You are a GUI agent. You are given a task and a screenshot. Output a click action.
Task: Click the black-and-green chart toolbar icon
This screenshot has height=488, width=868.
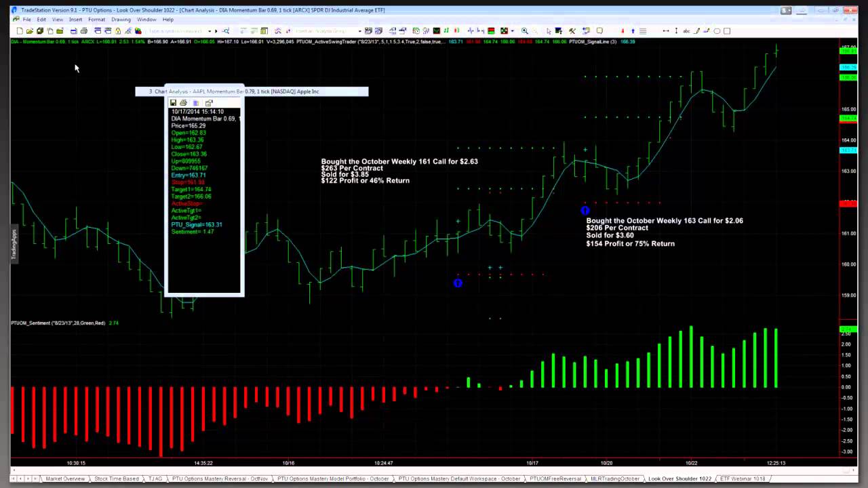tap(437, 31)
